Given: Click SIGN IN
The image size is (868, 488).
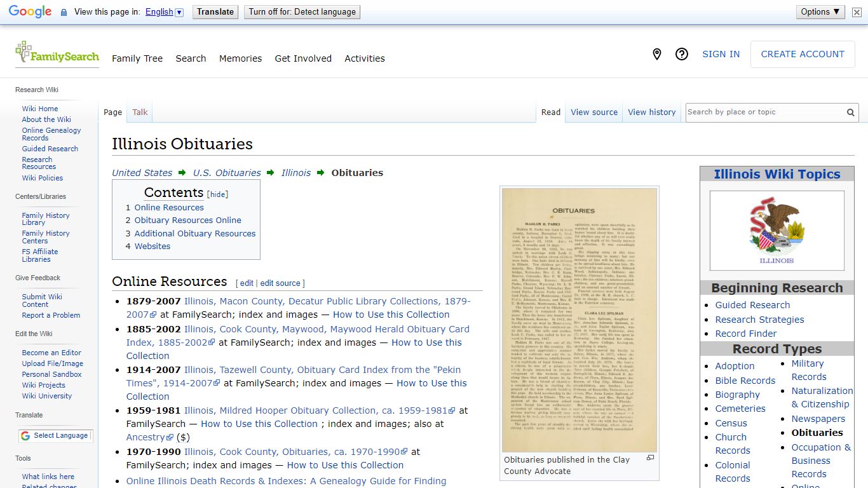Looking at the screenshot, I should coord(721,55).
